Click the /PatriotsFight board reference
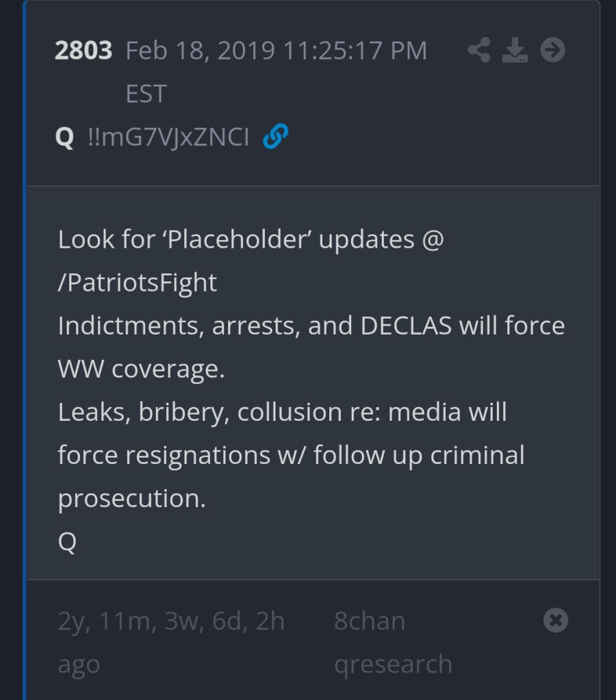 [x=138, y=283]
